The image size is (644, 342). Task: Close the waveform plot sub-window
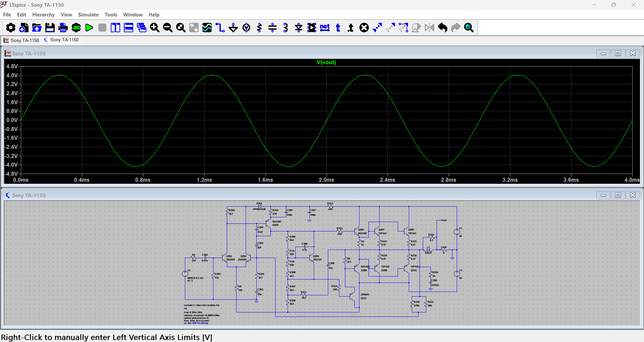(633, 53)
